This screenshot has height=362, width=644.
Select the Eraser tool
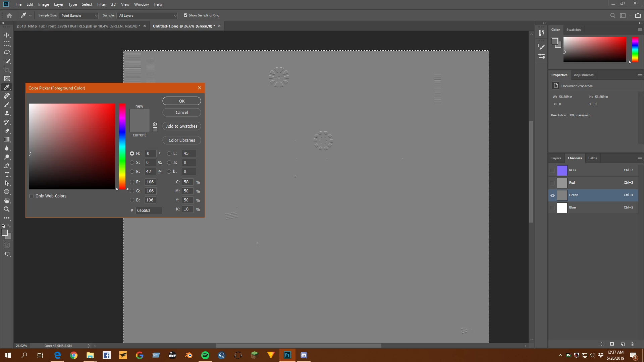[7, 131]
